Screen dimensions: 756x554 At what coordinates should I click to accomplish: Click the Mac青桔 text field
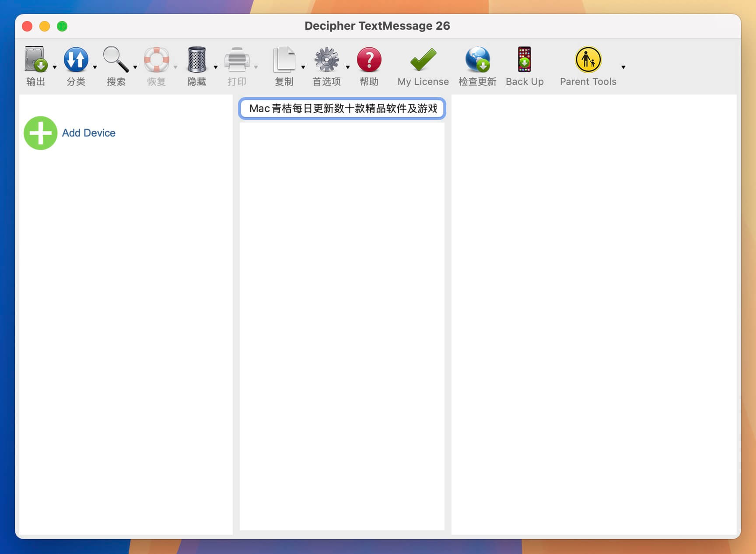tap(342, 109)
